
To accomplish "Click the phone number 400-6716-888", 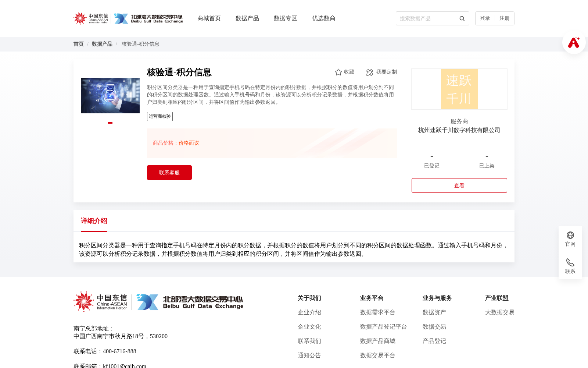I will click(x=119, y=351).
